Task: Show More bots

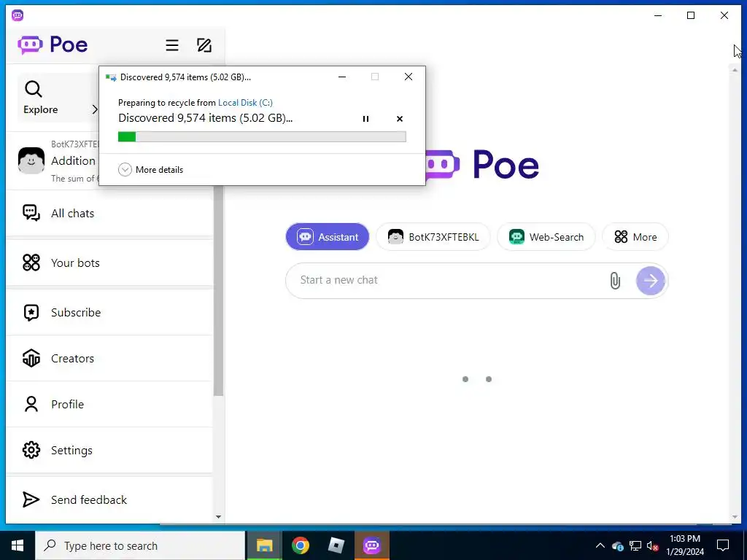Action: 635,237
